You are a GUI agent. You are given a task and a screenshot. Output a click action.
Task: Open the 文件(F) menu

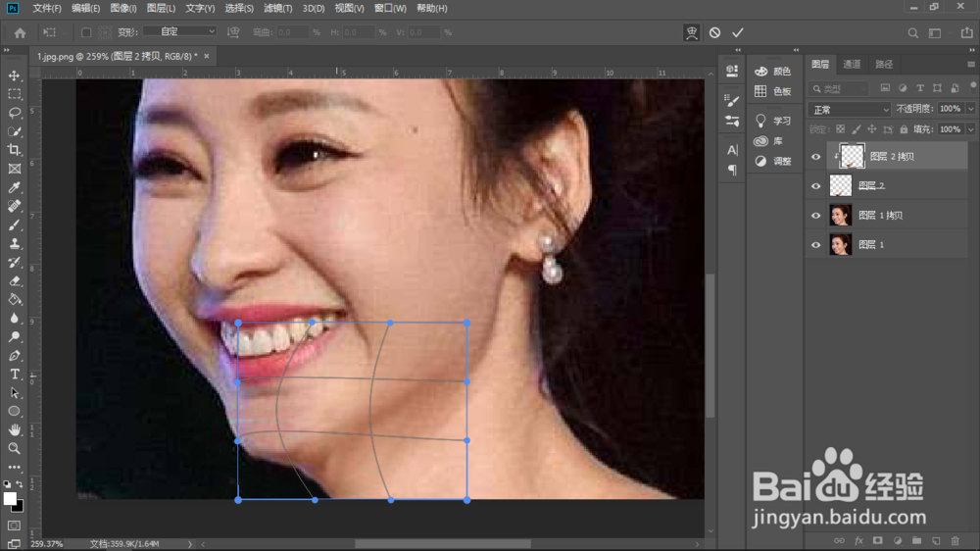point(47,8)
